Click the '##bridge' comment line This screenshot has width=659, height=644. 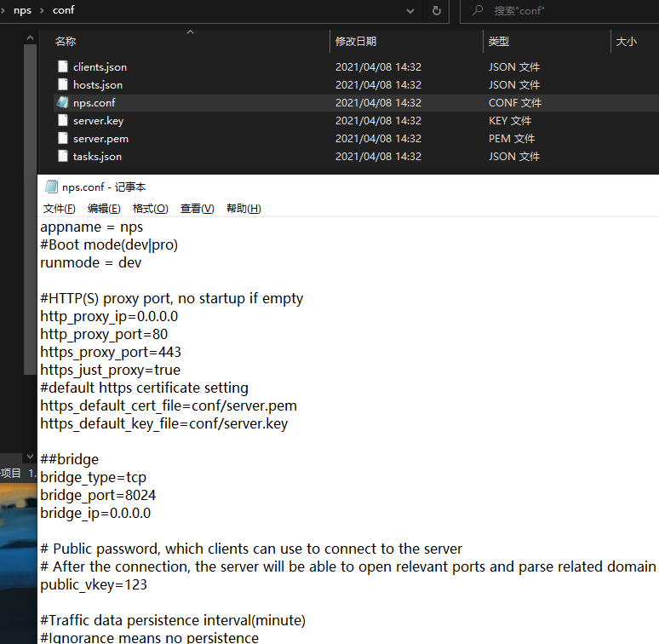tap(69, 459)
